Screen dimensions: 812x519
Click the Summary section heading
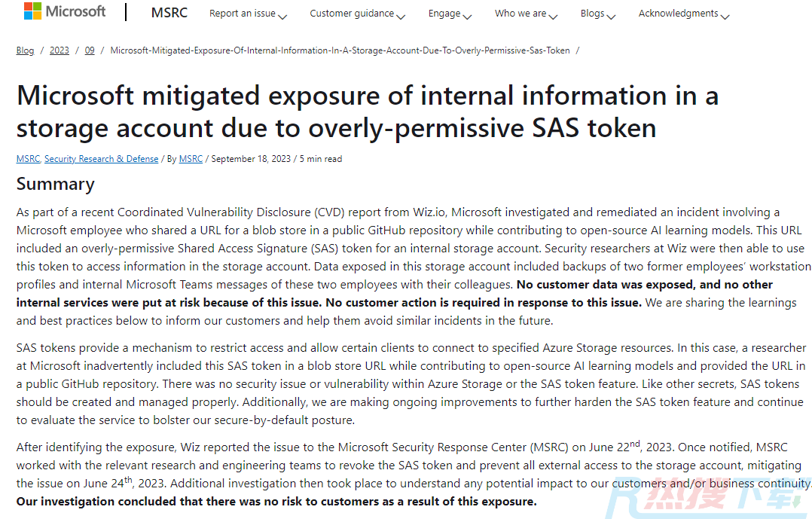tap(56, 184)
